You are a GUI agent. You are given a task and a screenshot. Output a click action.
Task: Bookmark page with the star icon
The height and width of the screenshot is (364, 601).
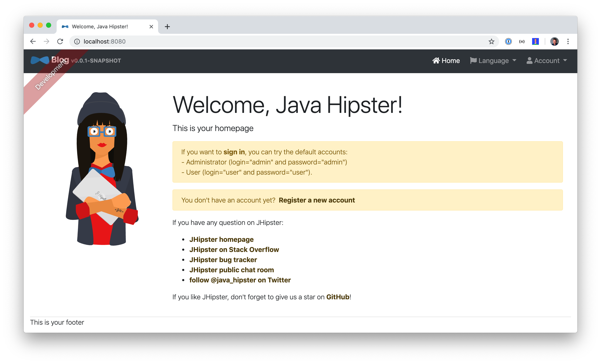click(491, 41)
